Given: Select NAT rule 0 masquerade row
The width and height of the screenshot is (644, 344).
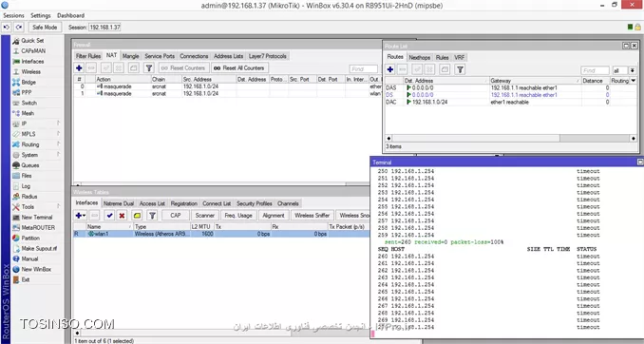Looking at the screenshot, I should (228, 86).
